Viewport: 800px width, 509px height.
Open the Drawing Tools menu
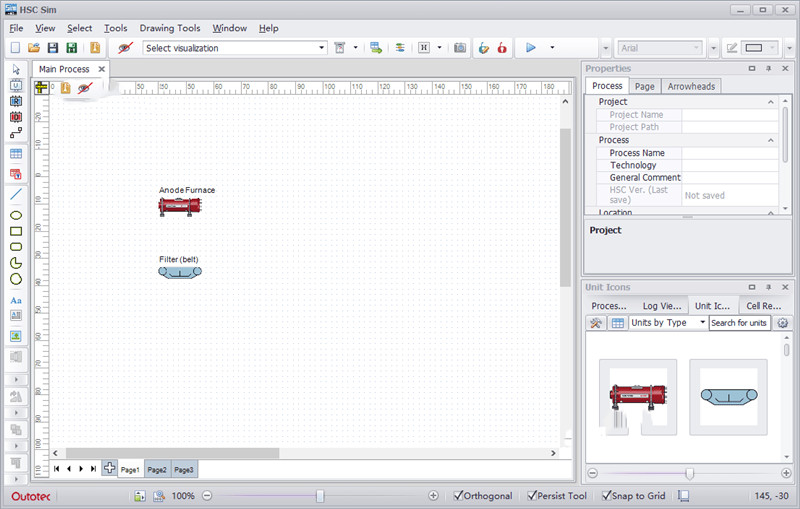(170, 28)
